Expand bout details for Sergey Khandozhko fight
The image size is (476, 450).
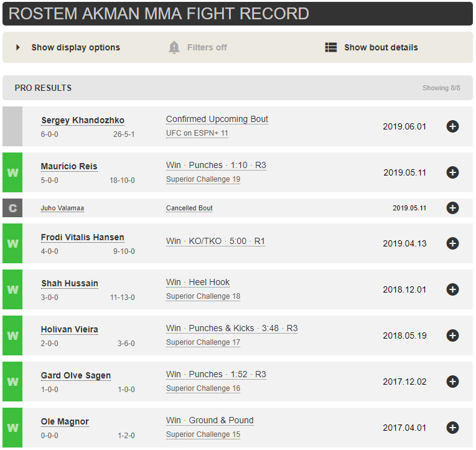click(452, 126)
